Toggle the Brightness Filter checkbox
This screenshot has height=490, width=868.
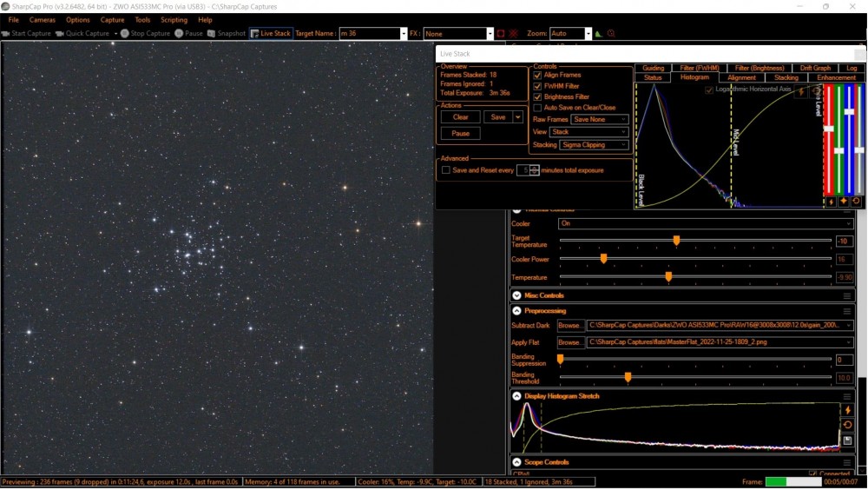coord(537,96)
